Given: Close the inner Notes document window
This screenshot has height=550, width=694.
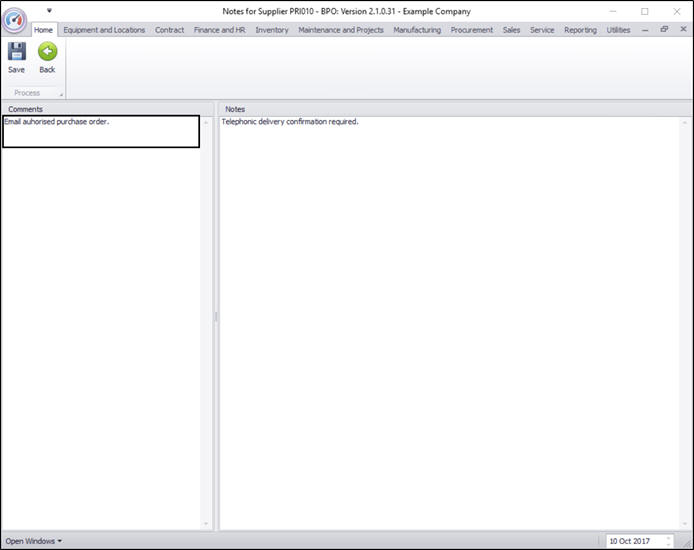Looking at the screenshot, I should [683, 29].
